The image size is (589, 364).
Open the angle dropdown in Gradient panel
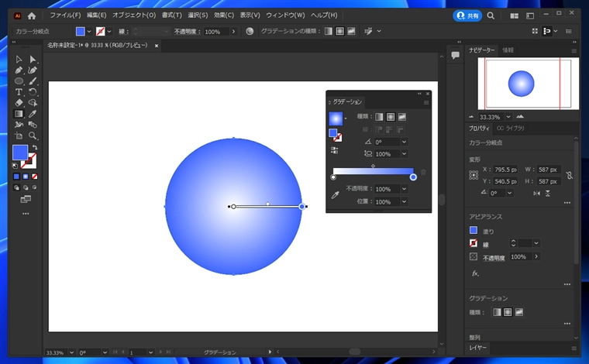point(405,143)
